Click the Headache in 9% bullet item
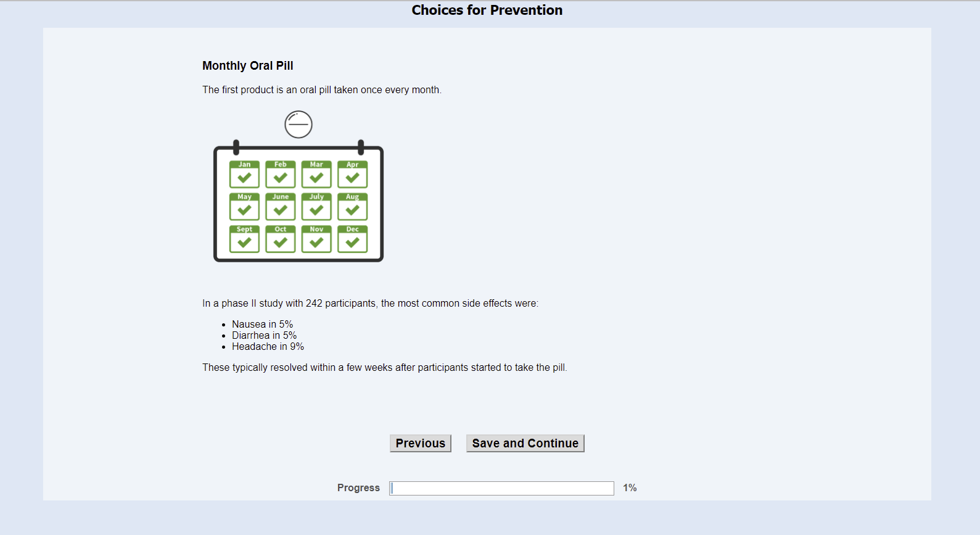Screen dimensions: 980x535 pyautogui.click(x=268, y=347)
